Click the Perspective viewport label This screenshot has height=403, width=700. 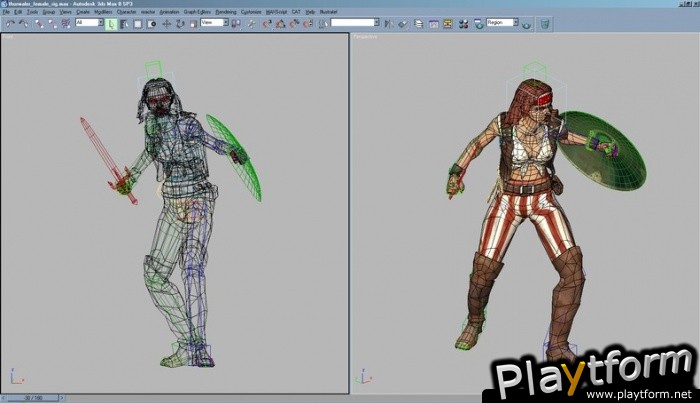pos(364,37)
